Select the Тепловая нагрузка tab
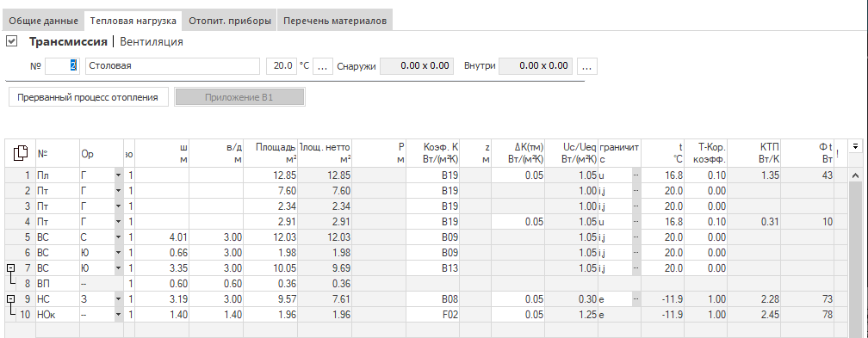Screen dimensions: 868x338 133,21
